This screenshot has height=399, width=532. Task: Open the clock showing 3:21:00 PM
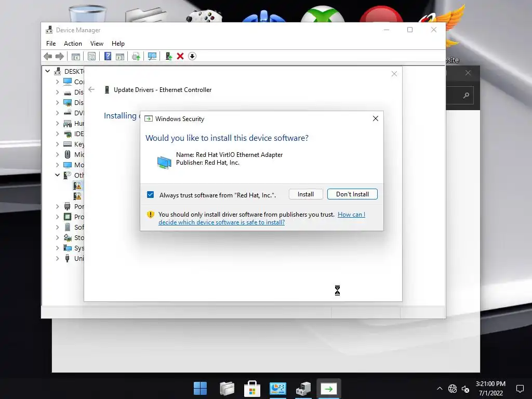(x=490, y=389)
